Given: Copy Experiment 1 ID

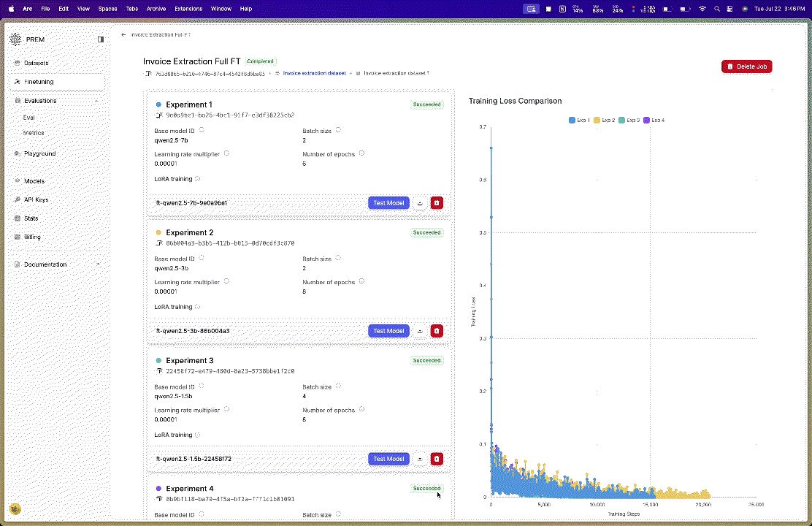Looking at the screenshot, I should [x=159, y=115].
